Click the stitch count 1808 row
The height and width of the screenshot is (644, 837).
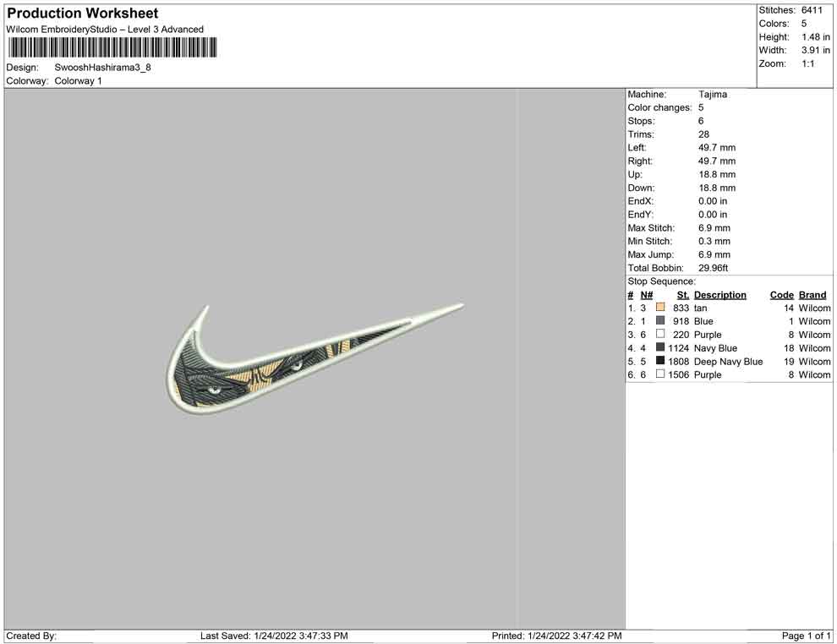(678, 361)
